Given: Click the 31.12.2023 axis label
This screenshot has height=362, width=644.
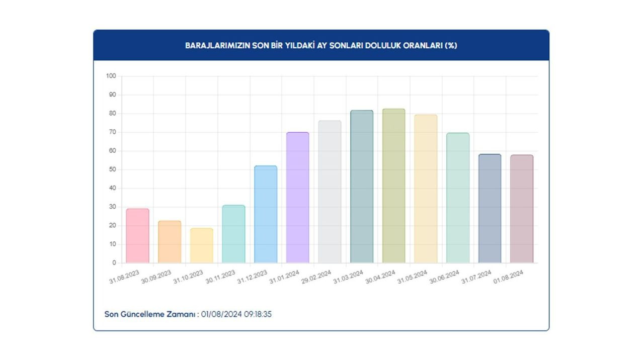Looking at the screenshot, I should pos(253,277).
